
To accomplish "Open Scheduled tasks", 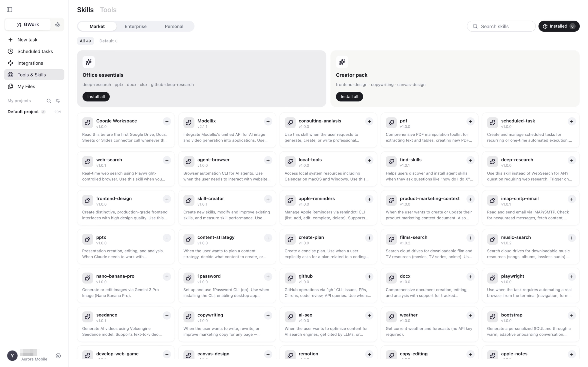I will coord(34,51).
